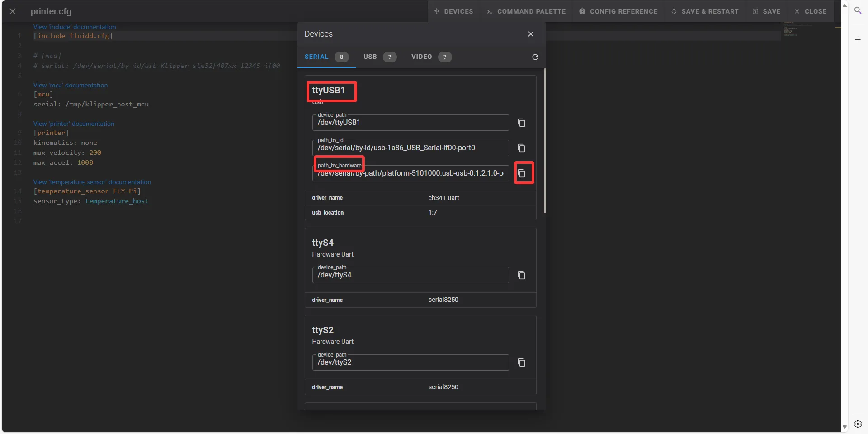Switch to the USB tab
Screen dimensions: 868x434
pyautogui.click(x=379, y=57)
